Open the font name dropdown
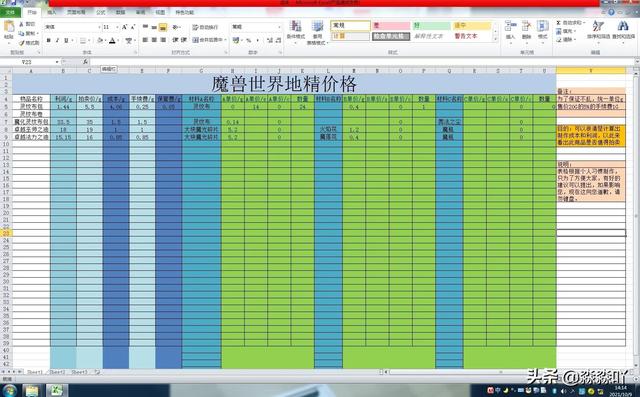 click(99, 27)
